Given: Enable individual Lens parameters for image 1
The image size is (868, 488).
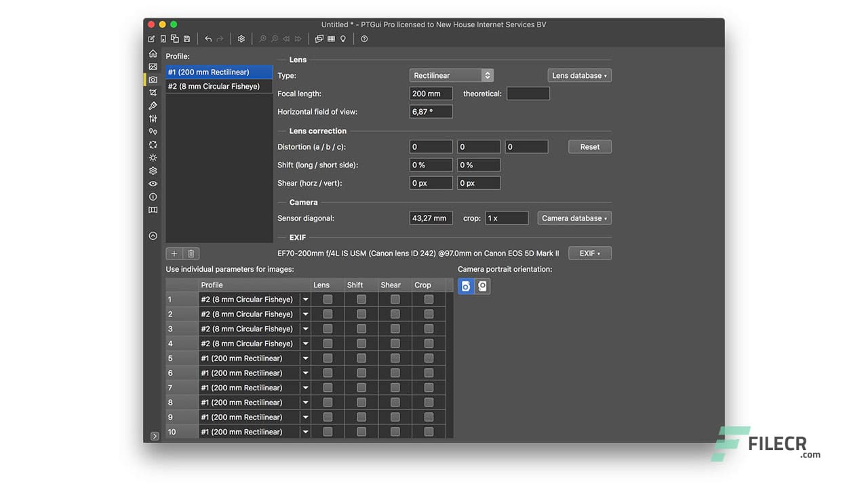Looking at the screenshot, I should pos(328,299).
